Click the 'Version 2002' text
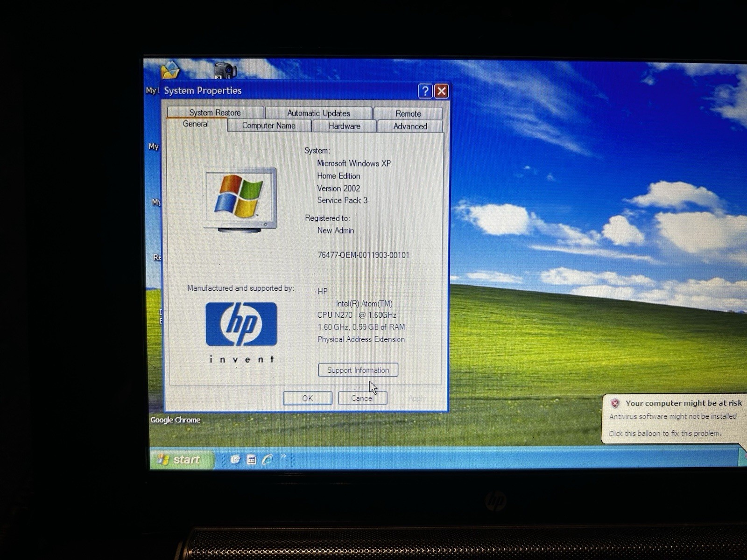This screenshot has height=560, width=747. click(338, 189)
